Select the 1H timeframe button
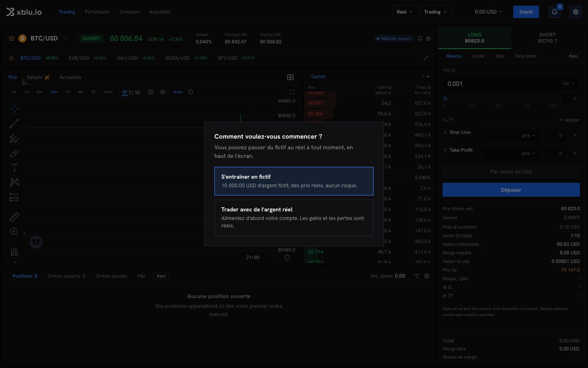 [68, 92]
